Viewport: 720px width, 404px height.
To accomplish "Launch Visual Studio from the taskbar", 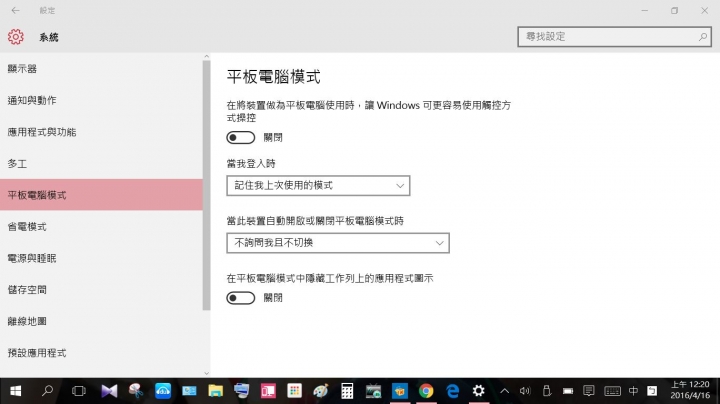I will click(109, 391).
